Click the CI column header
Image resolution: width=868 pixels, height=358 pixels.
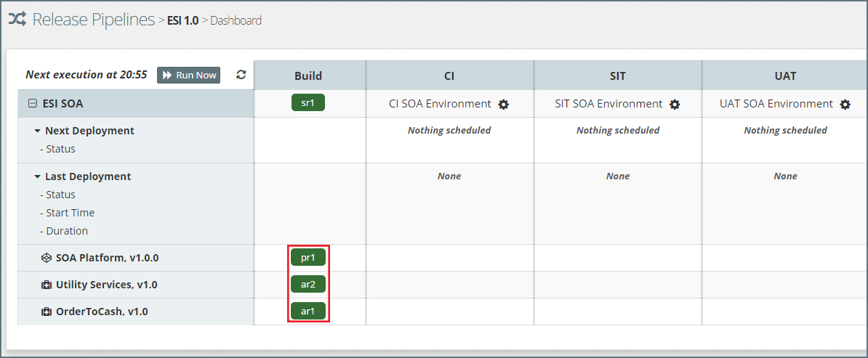(x=449, y=76)
